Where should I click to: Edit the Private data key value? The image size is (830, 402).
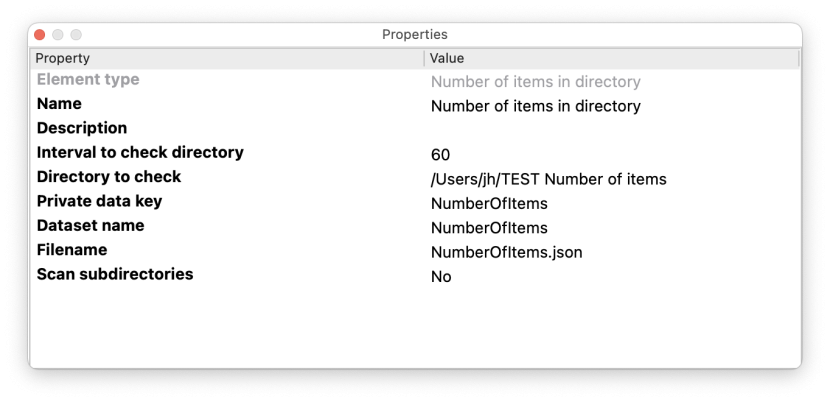(x=489, y=203)
